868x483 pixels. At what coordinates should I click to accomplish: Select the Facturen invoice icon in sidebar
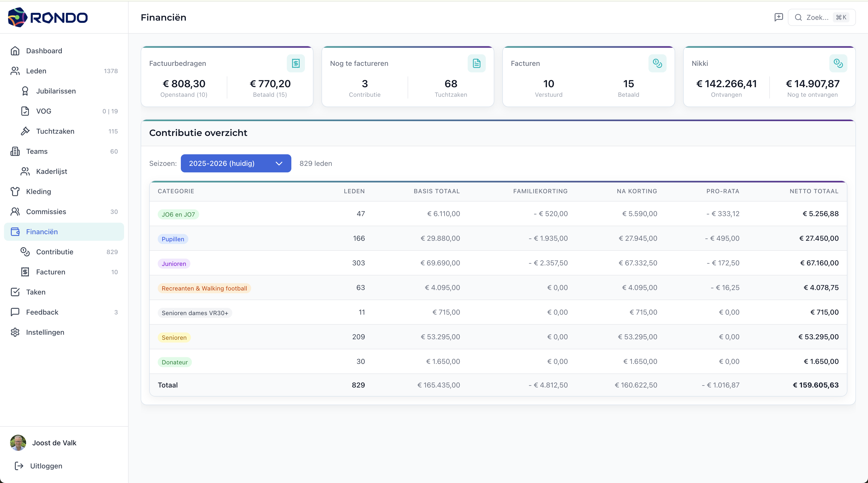click(x=25, y=272)
